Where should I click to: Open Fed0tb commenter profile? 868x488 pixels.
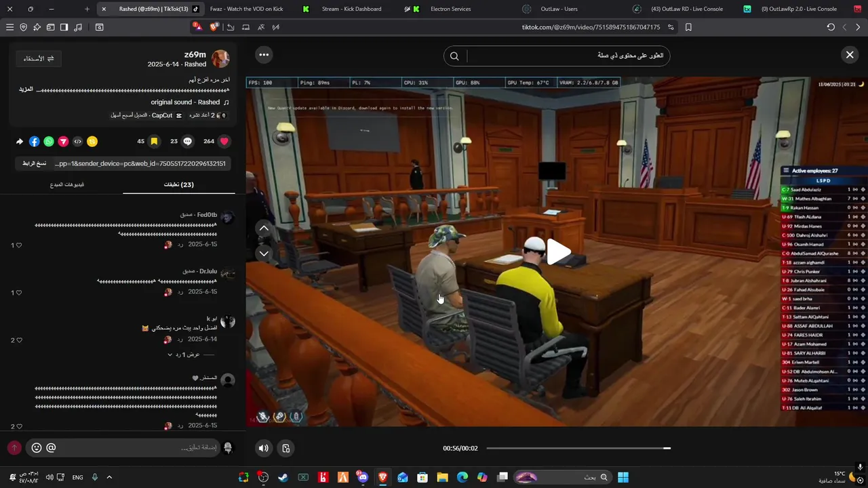coord(228,218)
